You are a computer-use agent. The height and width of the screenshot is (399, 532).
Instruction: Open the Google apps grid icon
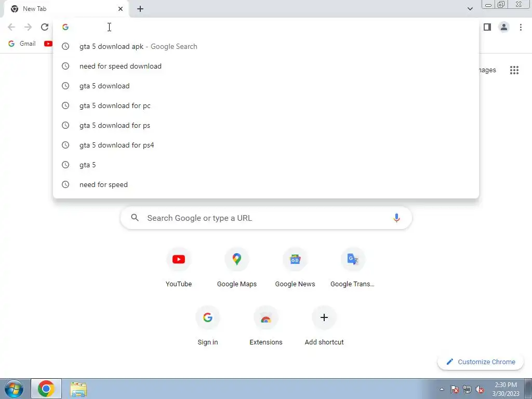click(514, 70)
